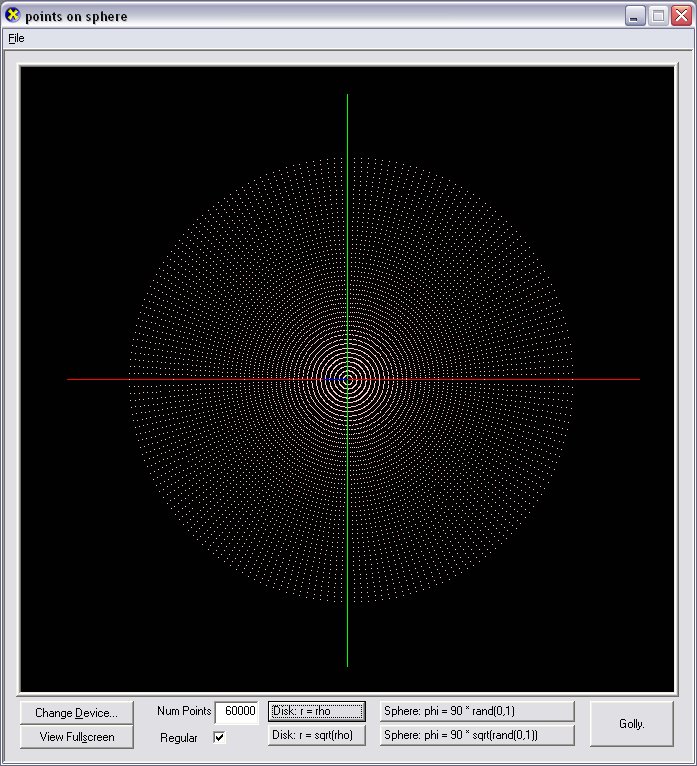Viewport: 697px width, 766px height.
Task: Click the points on sphere title bar icon
Action: [x=13, y=16]
